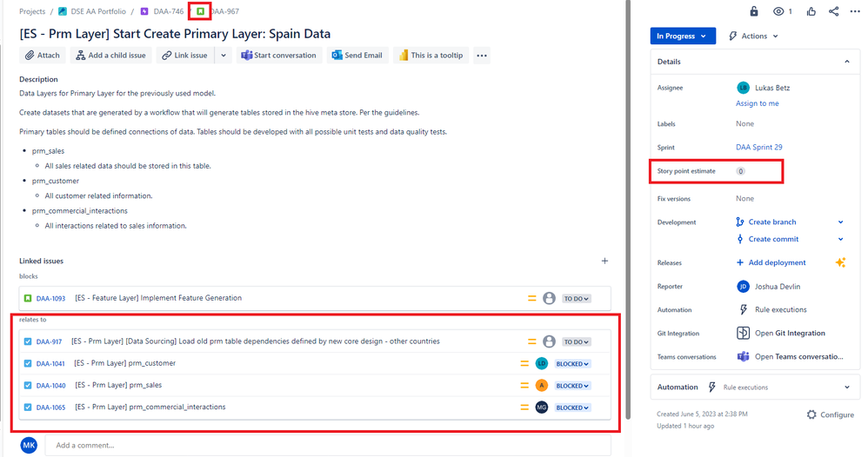The image size is (868, 457).
Task: Click the vertical scrollbar of issue panel
Action: click(x=628, y=210)
